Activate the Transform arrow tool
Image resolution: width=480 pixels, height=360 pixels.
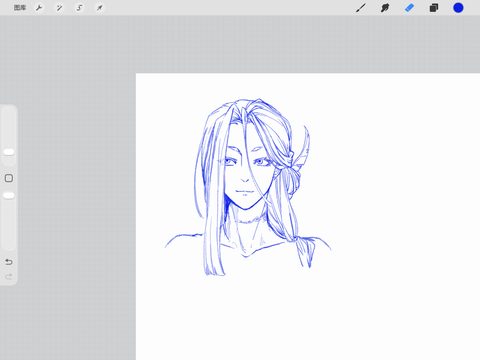click(99, 7)
